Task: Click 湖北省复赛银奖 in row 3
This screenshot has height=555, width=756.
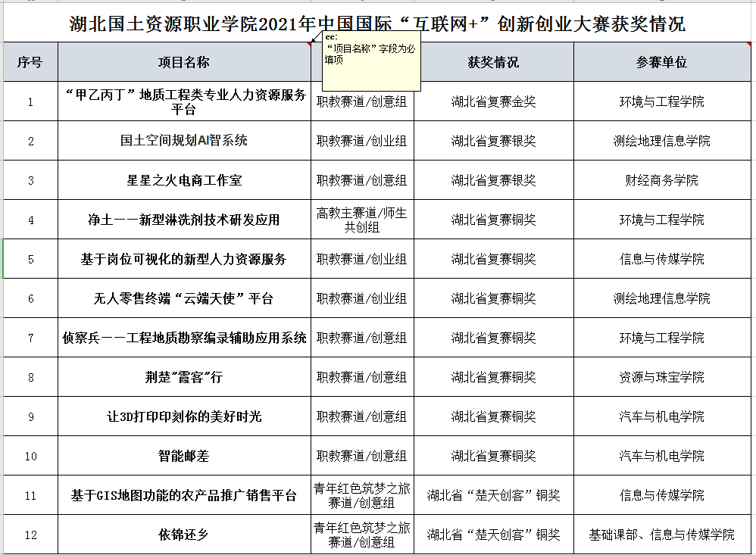Action: [494, 180]
